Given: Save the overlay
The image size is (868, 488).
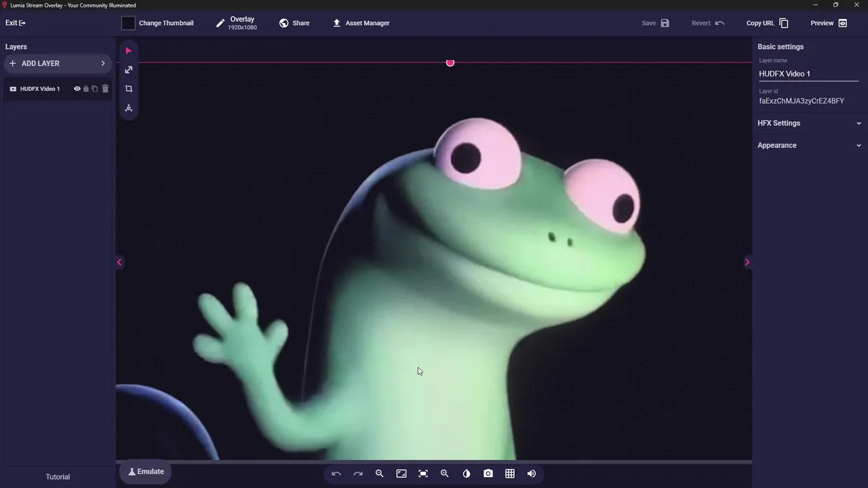Looking at the screenshot, I should (656, 23).
